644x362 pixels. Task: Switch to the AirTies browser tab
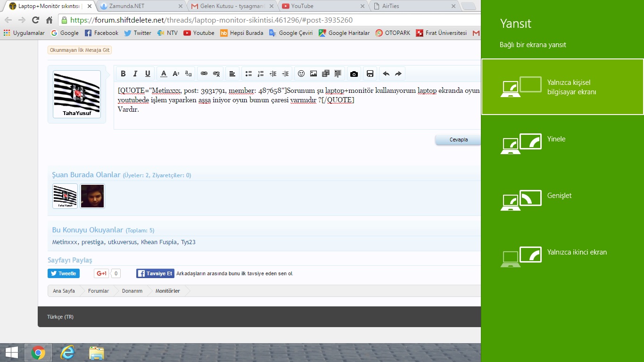414,6
